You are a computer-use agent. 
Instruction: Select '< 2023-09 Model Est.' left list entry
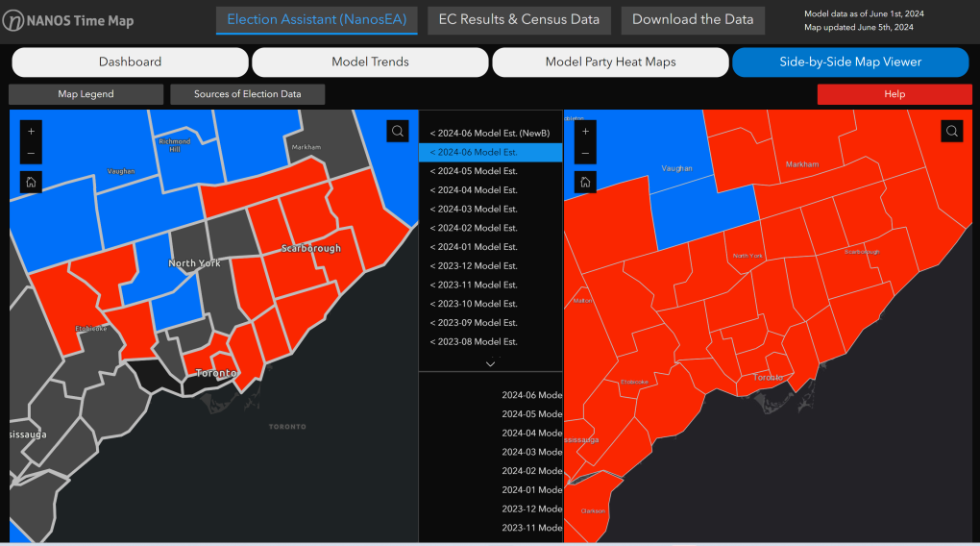(491, 323)
